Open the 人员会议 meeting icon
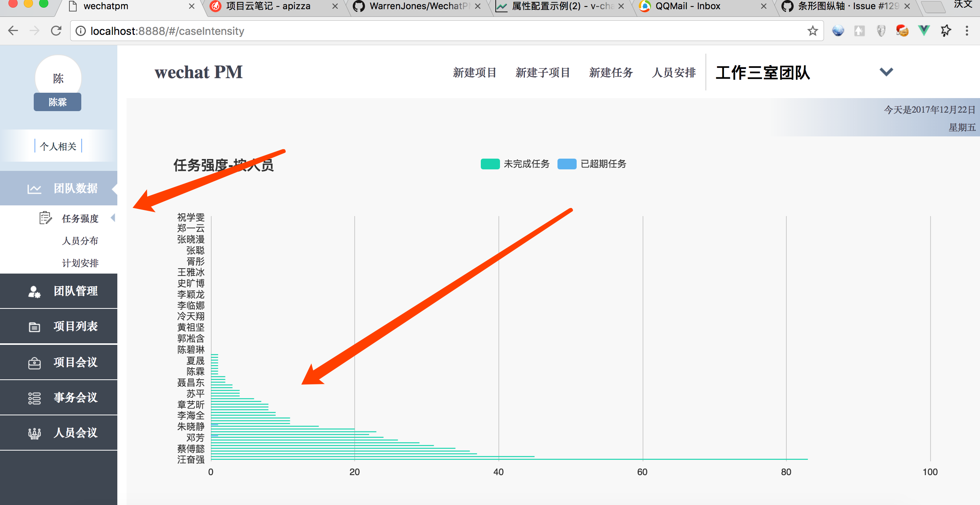The image size is (980, 505). pos(34,433)
